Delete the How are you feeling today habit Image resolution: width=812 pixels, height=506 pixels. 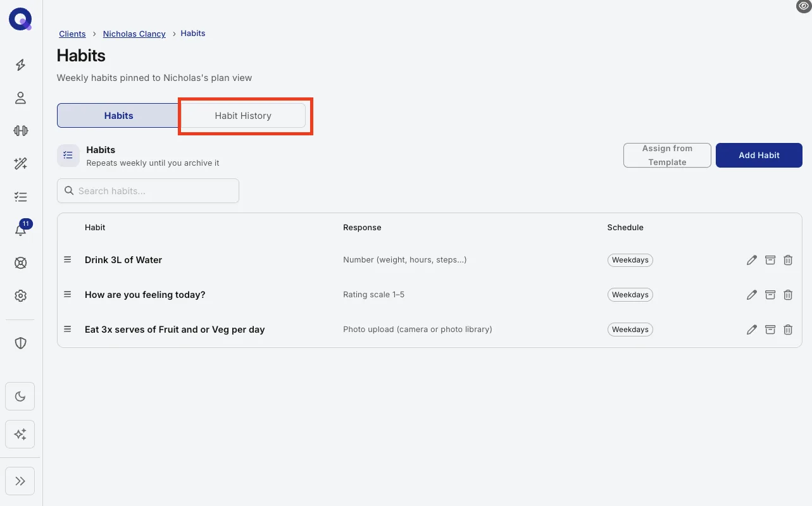[x=788, y=295]
